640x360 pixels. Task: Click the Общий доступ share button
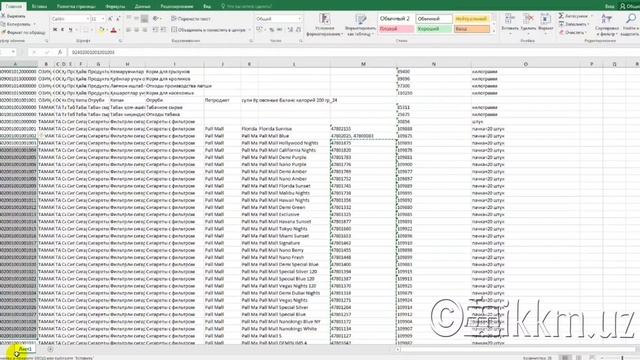click(x=630, y=6)
